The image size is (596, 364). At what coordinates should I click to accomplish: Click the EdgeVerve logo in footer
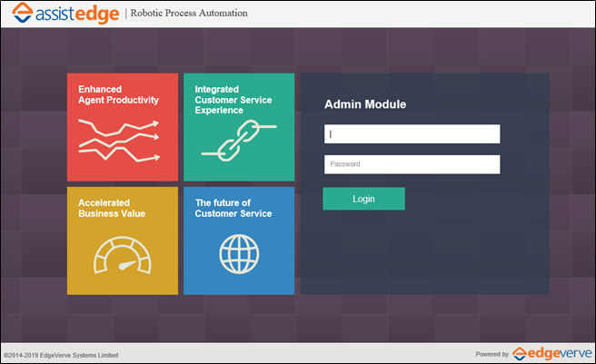coord(551,354)
